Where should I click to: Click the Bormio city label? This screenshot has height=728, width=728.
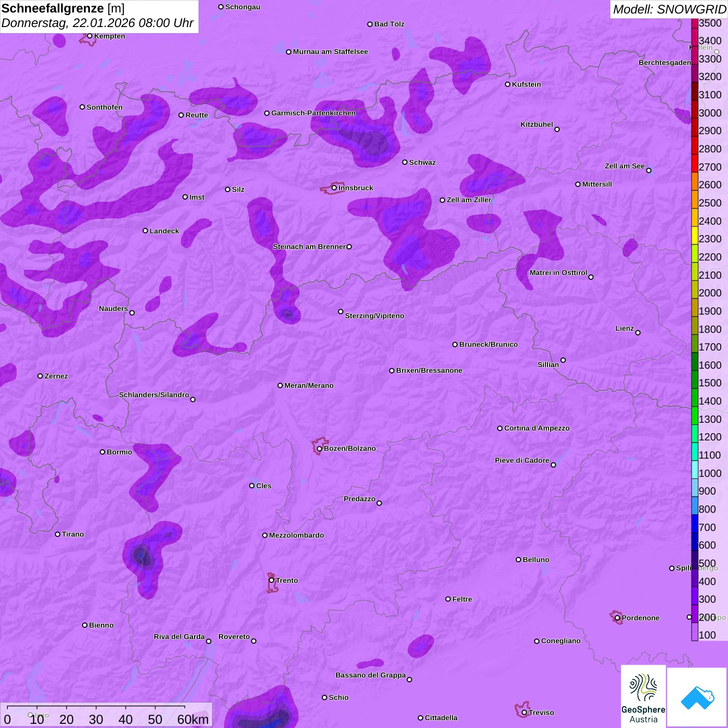pyautogui.click(x=119, y=452)
